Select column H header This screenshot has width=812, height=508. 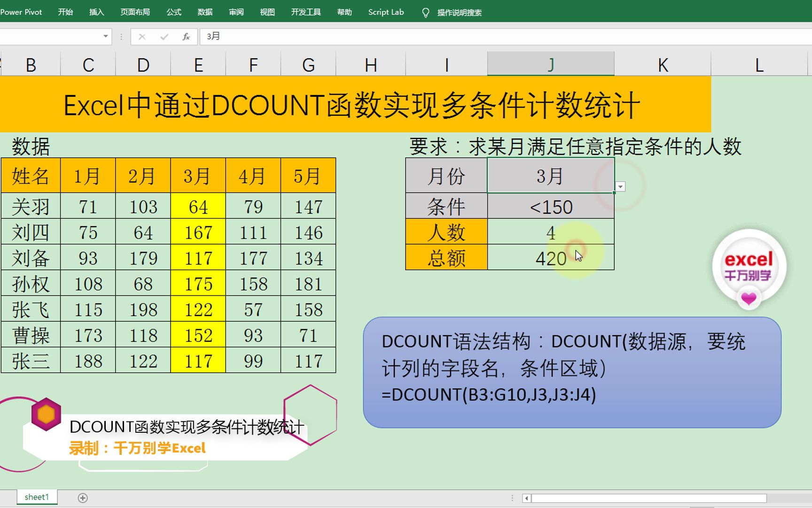pyautogui.click(x=371, y=64)
